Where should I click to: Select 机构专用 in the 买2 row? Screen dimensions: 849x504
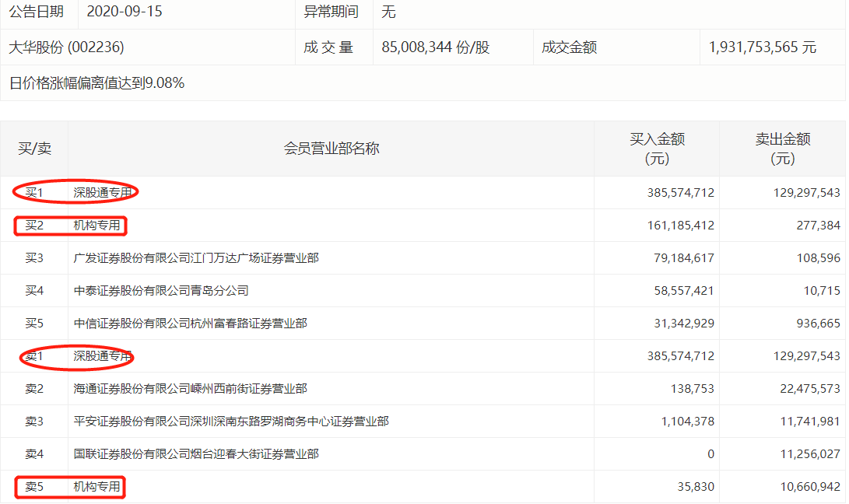pyautogui.click(x=97, y=226)
